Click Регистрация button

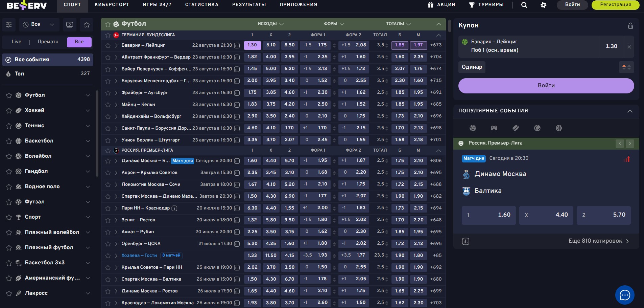click(x=616, y=5)
